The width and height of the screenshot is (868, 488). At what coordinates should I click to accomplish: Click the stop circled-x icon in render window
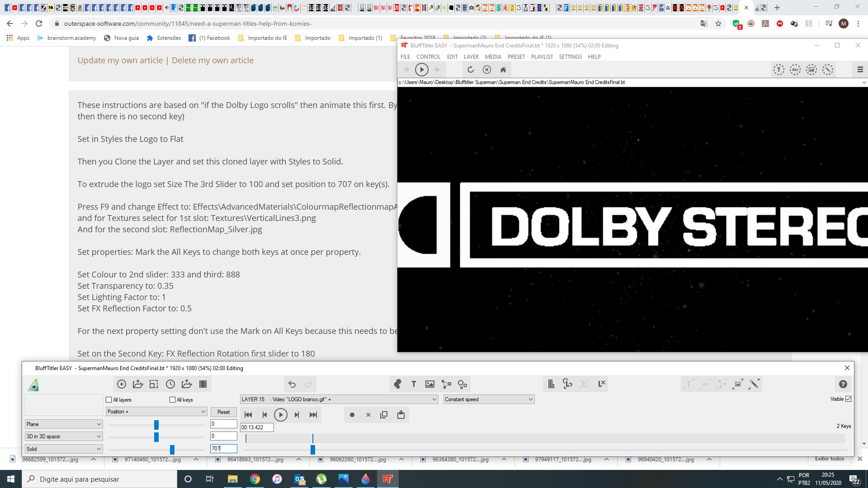click(x=487, y=70)
